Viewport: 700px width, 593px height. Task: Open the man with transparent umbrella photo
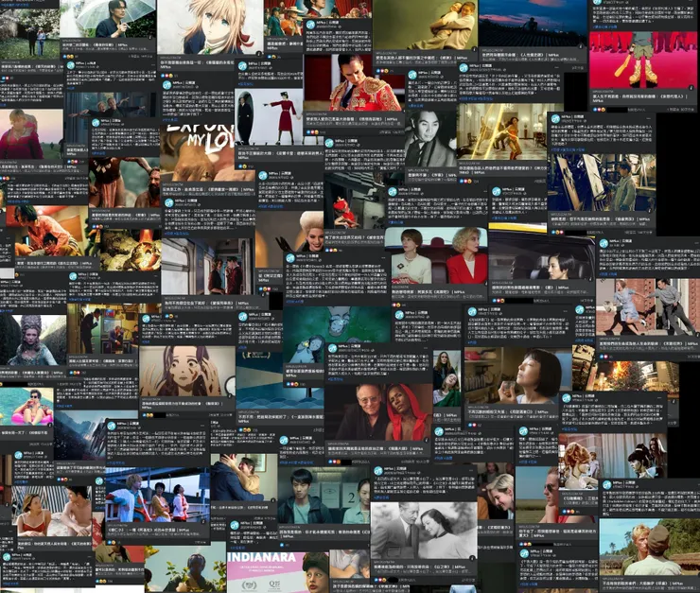point(108,19)
